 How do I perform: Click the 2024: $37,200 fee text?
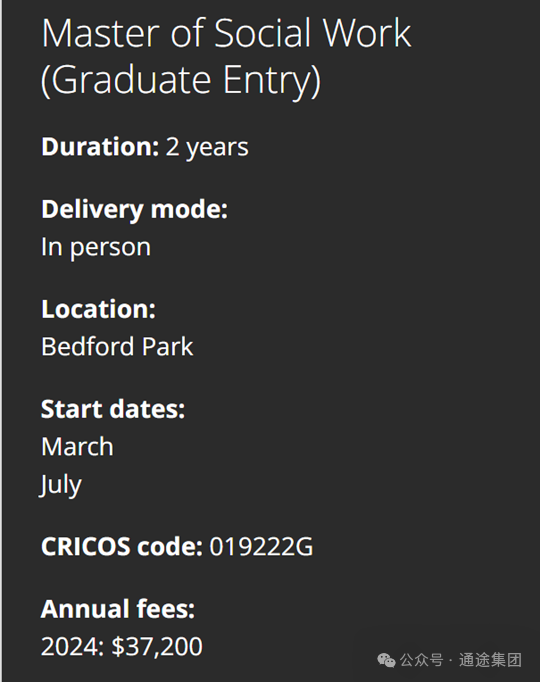tap(122, 647)
